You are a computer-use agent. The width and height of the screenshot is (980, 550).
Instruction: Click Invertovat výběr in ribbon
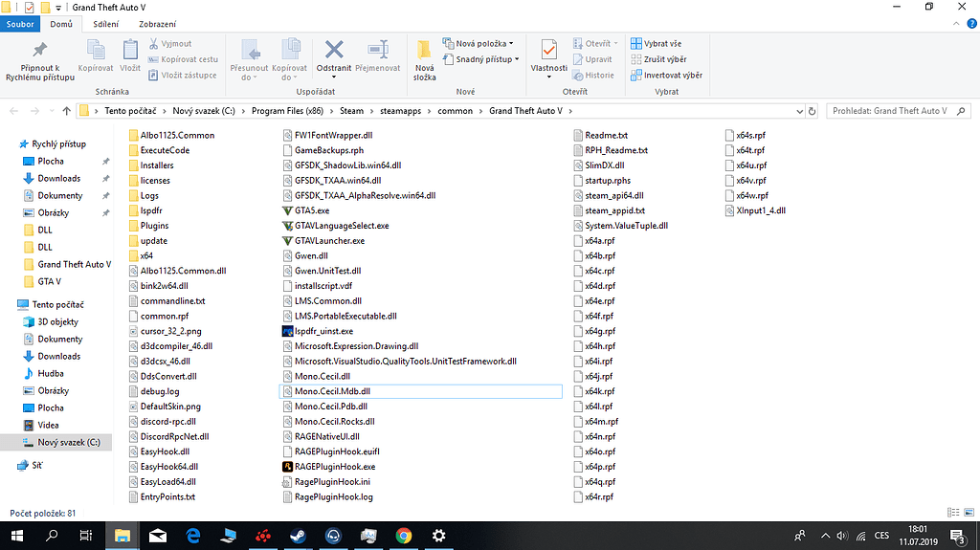(666, 75)
